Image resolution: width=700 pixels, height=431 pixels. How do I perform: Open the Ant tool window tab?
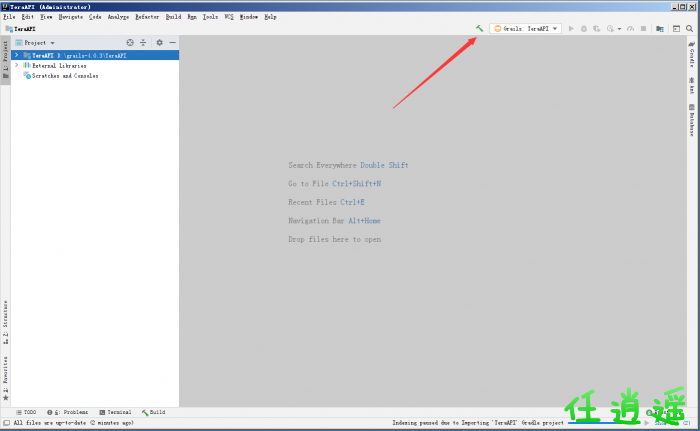tap(692, 85)
